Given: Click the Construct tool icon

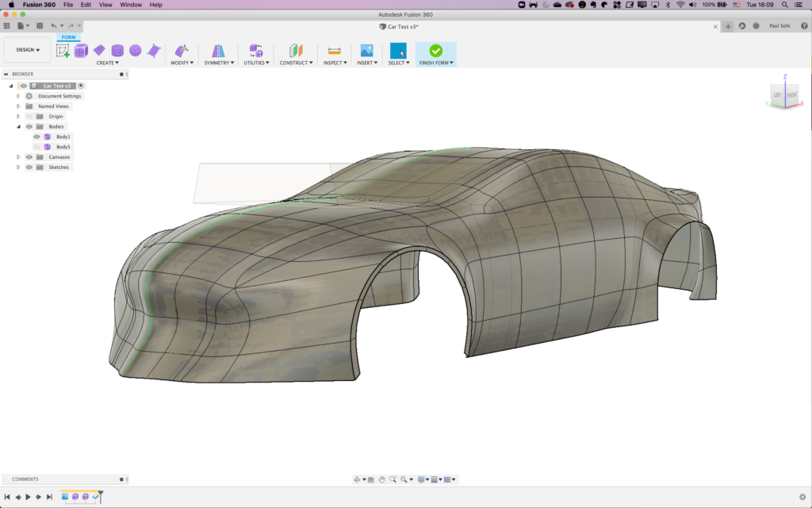Looking at the screenshot, I should (296, 49).
